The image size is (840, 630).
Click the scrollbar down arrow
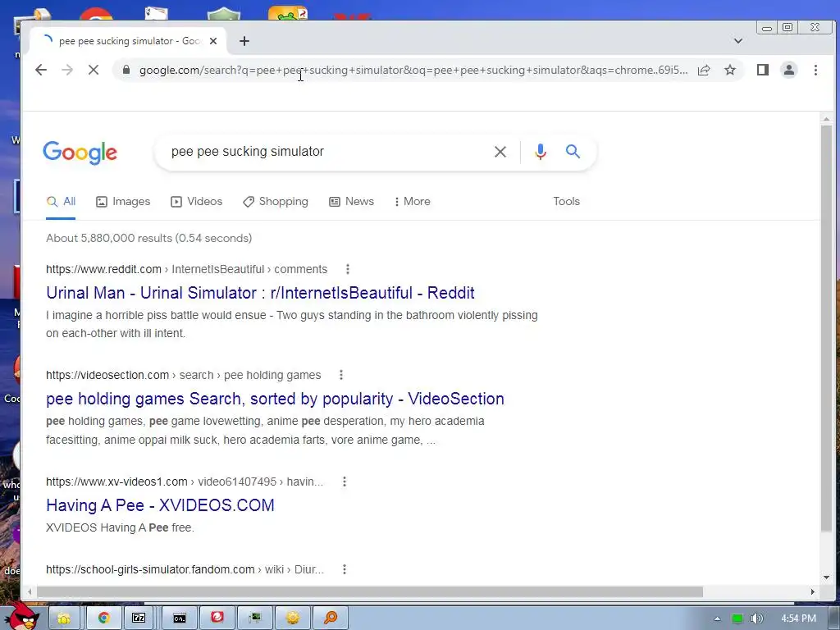tap(826, 577)
